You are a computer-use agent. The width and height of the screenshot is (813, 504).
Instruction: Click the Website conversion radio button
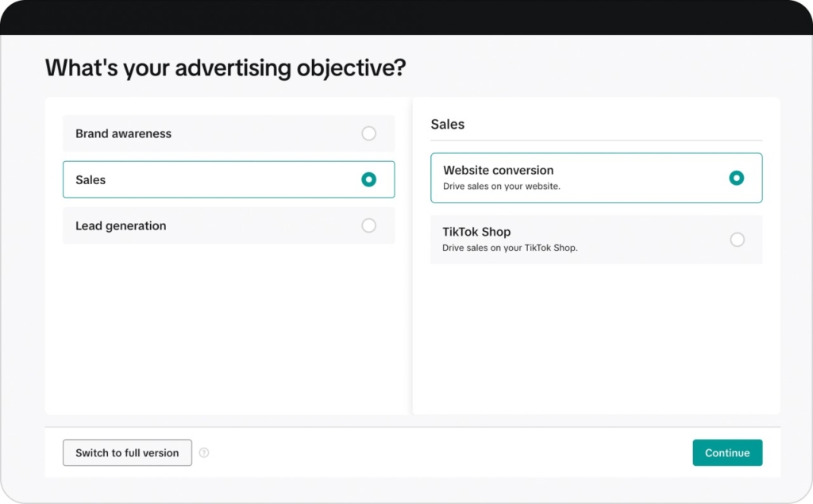click(x=737, y=178)
